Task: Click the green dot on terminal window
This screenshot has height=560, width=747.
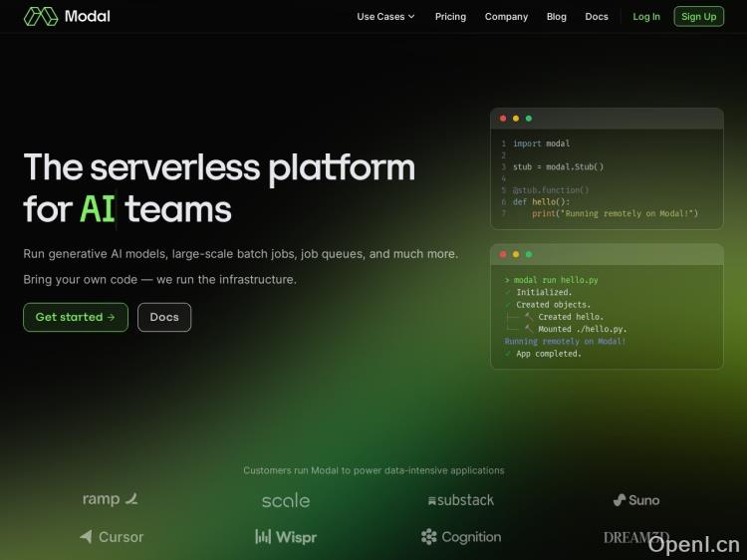Action: 529,254
